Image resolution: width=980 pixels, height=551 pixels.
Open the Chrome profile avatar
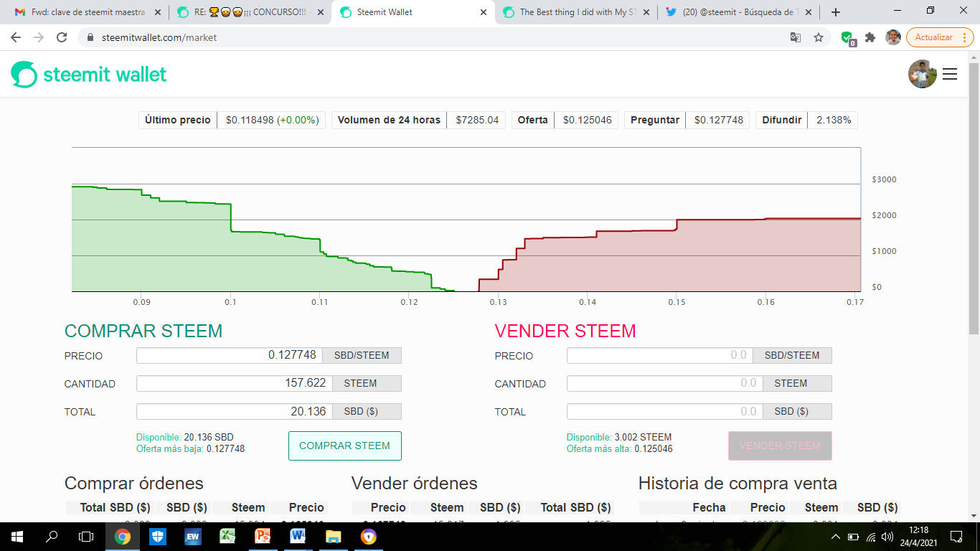(893, 37)
